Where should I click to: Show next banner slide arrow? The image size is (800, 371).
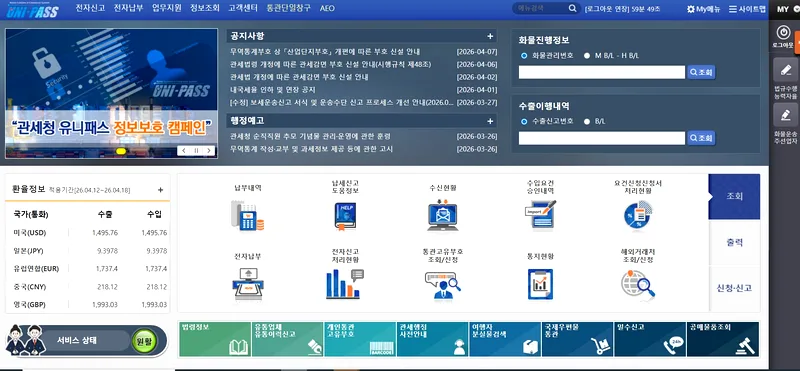pos(208,151)
